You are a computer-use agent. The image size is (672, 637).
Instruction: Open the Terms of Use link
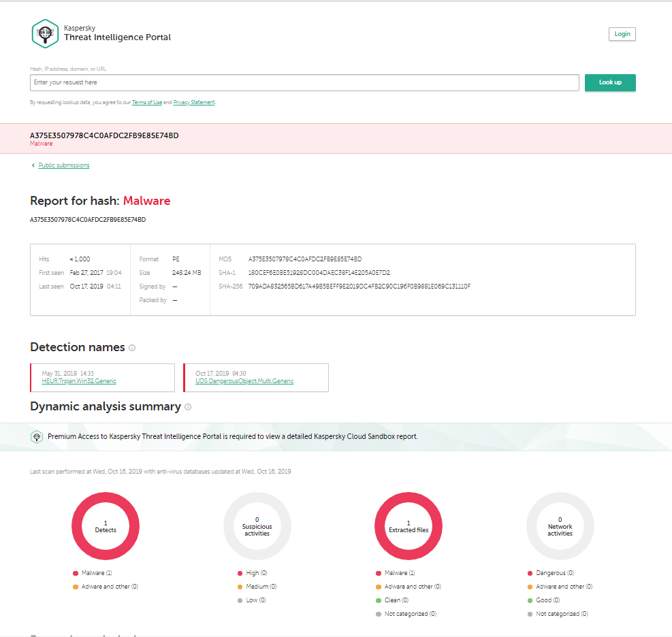click(x=147, y=102)
